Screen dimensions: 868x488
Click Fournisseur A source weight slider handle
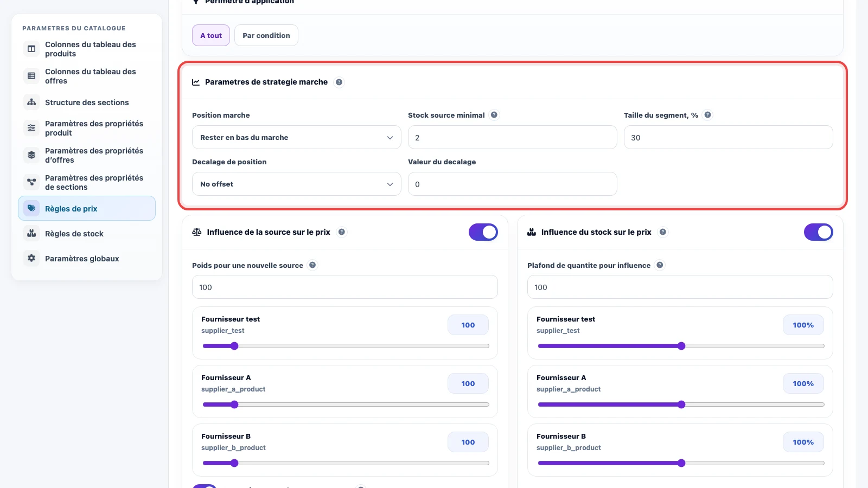(234, 404)
